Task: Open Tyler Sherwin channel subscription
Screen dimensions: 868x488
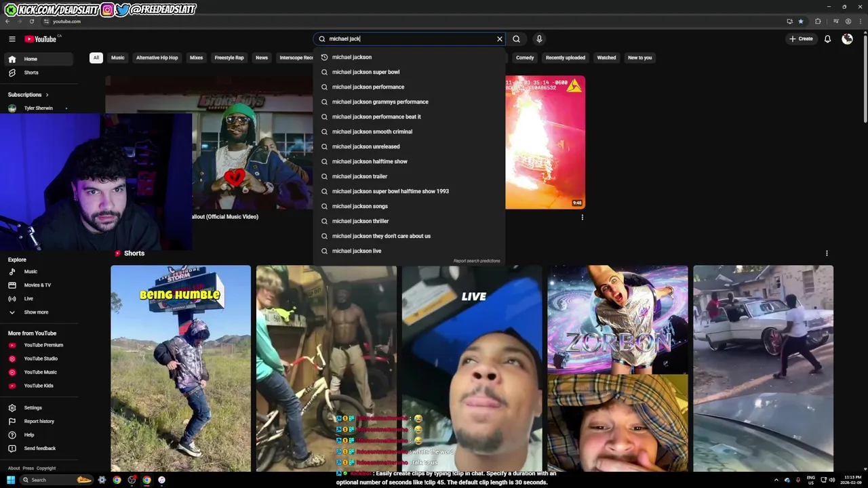Action: (39, 108)
